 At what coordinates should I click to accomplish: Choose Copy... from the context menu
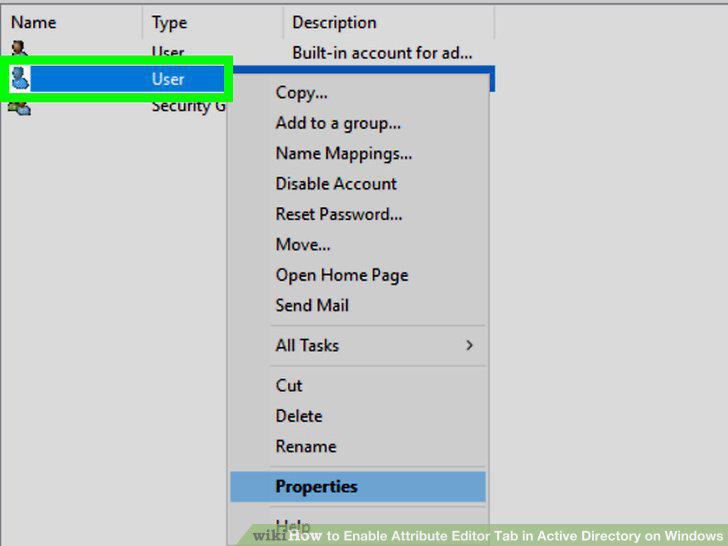coord(358,92)
